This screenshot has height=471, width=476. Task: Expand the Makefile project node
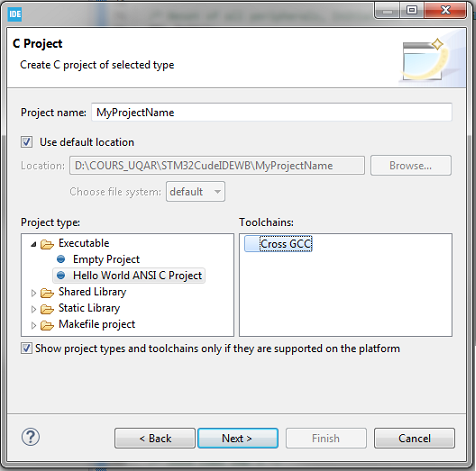(x=33, y=325)
